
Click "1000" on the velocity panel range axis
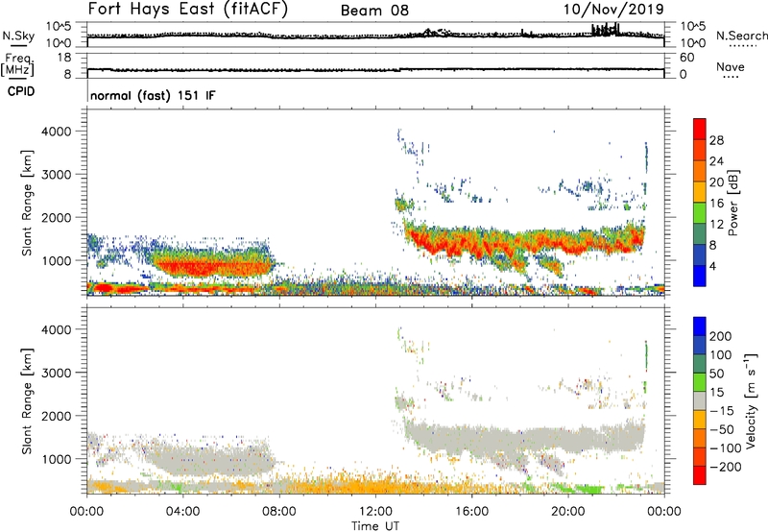point(57,459)
